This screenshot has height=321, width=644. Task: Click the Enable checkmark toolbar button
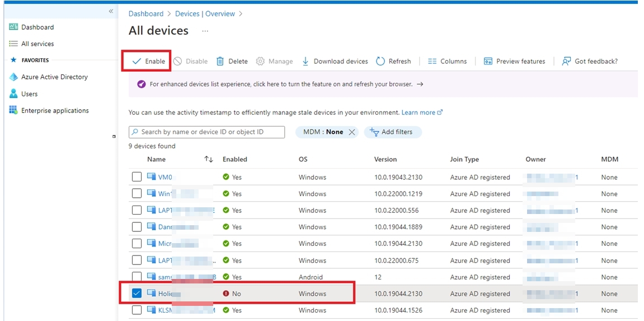[137, 61]
